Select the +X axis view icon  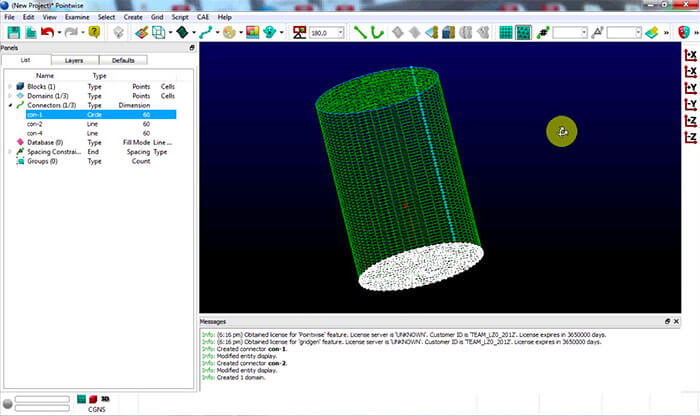(x=689, y=55)
